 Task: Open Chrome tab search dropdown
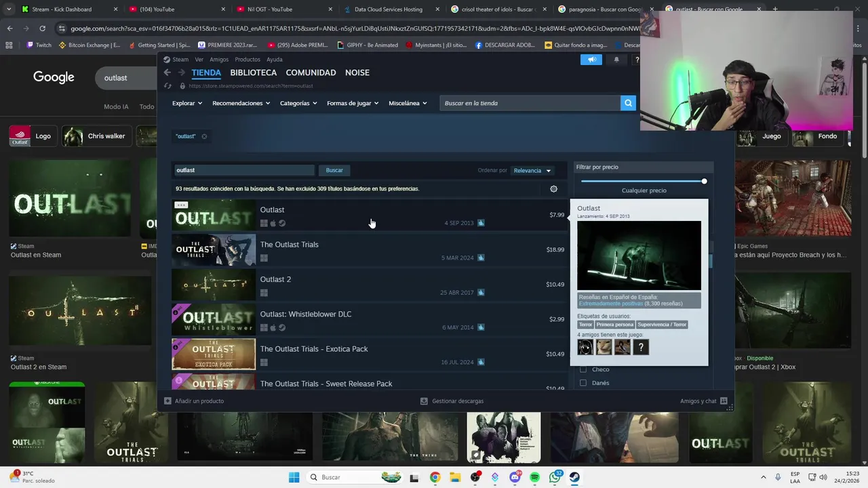tap(9, 9)
